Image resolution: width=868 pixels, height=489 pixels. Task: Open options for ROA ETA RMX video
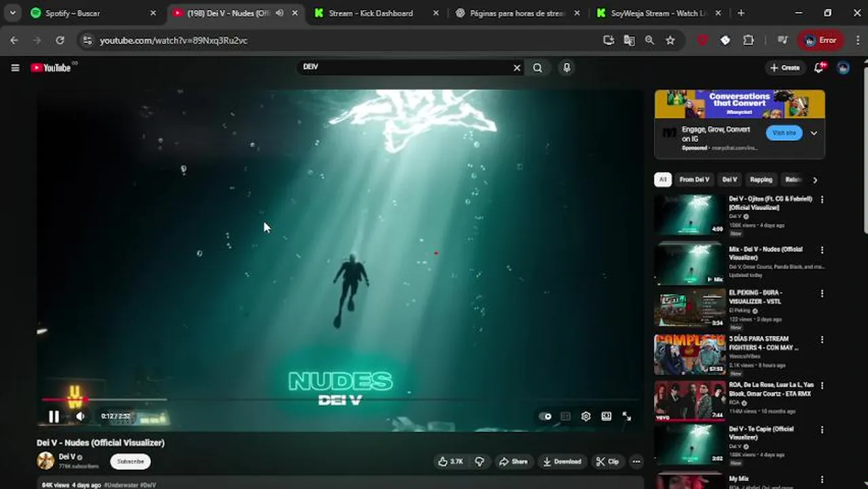click(x=822, y=386)
